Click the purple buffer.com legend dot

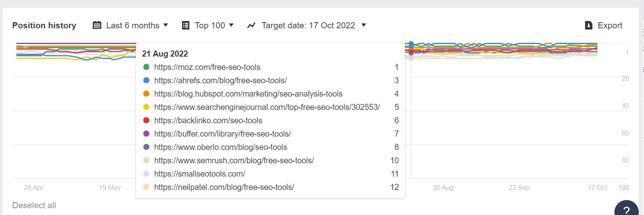tap(147, 134)
